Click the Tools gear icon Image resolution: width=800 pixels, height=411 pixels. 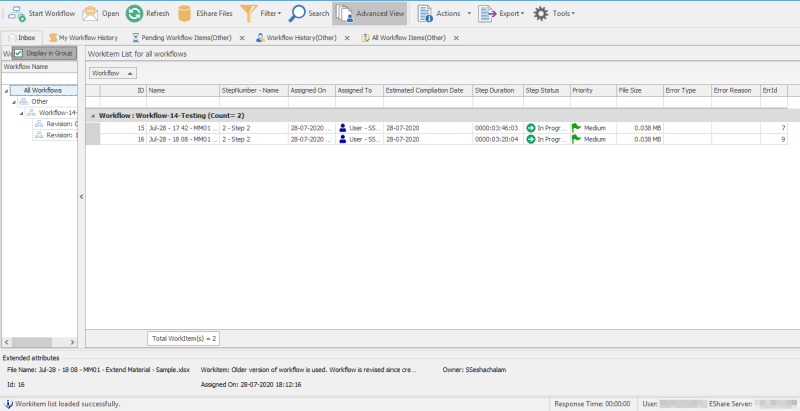(541, 13)
